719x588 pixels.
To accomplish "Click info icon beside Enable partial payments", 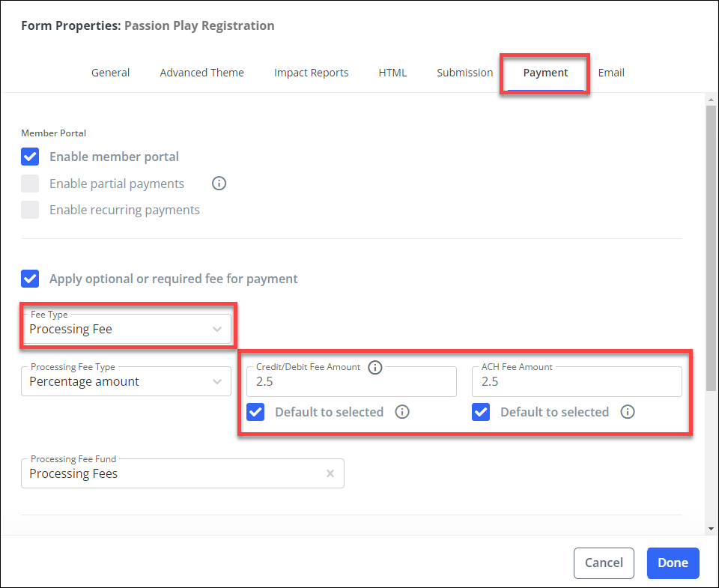I will [219, 184].
